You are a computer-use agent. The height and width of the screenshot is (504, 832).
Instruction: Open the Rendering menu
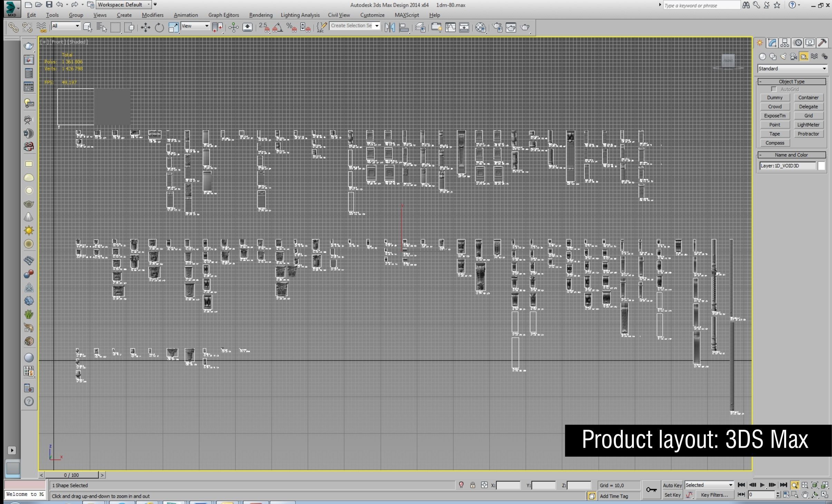(x=261, y=15)
